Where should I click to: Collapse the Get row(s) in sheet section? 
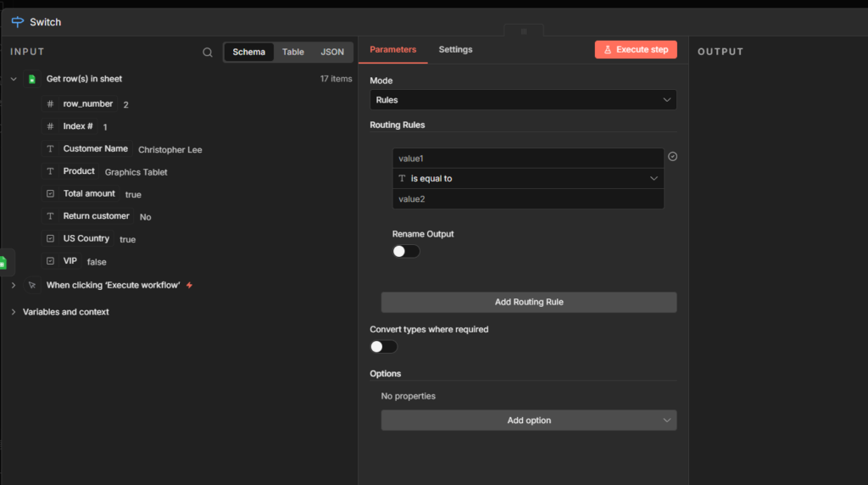click(x=14, y=79)
